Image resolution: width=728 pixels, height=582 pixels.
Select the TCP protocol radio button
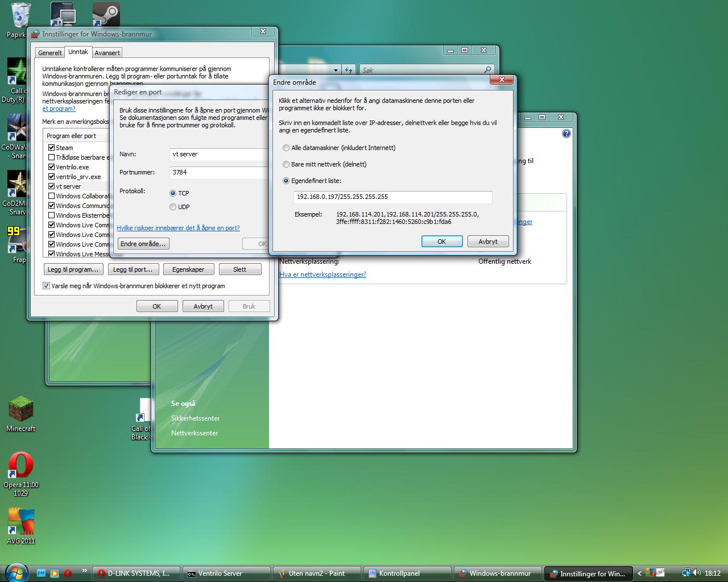click(x=173, y=193)
